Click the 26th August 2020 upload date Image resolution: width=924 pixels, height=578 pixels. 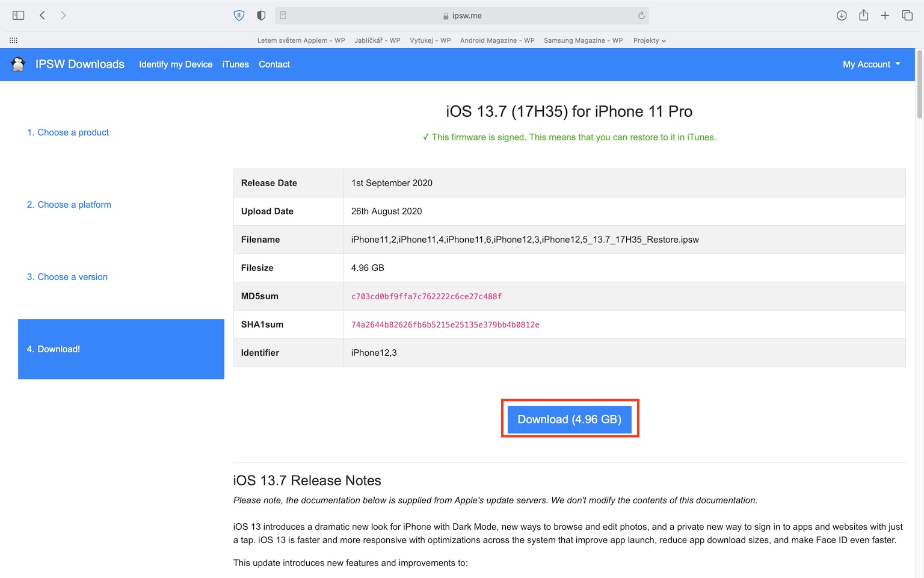(386, 211)
